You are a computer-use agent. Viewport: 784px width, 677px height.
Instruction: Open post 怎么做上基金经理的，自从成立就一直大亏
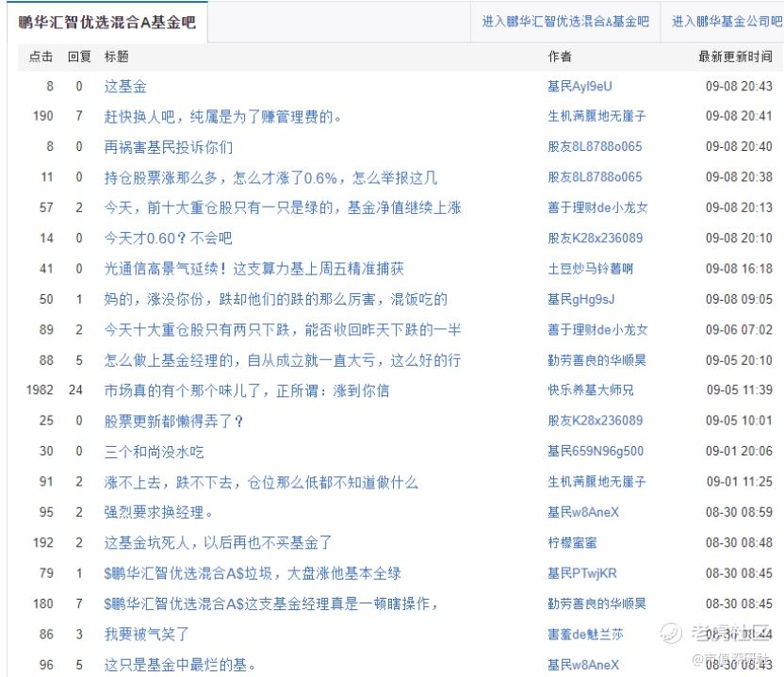283,361
